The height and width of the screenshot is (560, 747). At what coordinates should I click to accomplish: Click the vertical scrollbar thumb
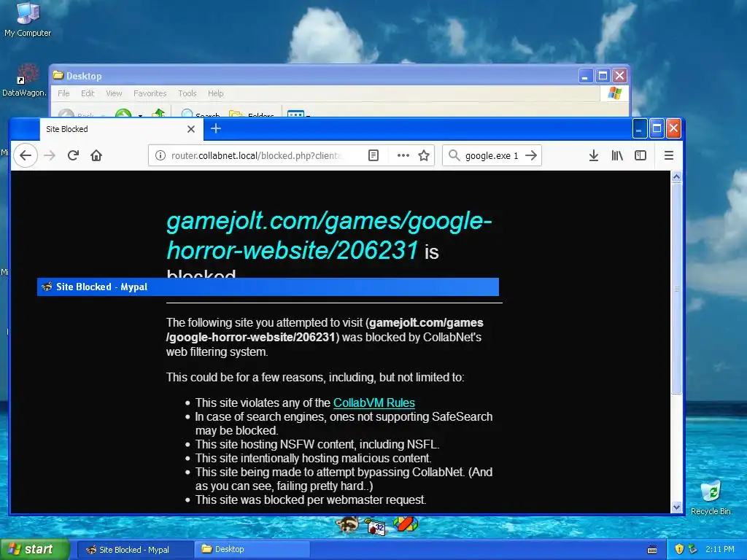point(676,289)
